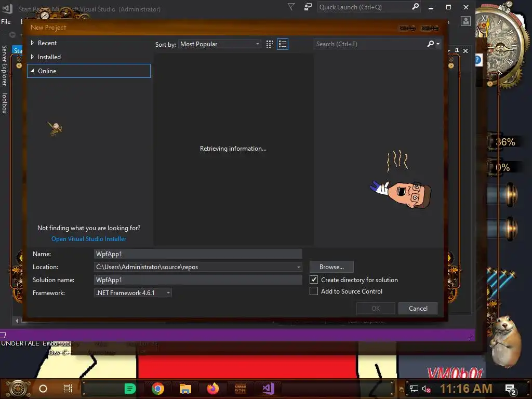
Task: Launch Firefox from taskbar
Action: (213, 389)
